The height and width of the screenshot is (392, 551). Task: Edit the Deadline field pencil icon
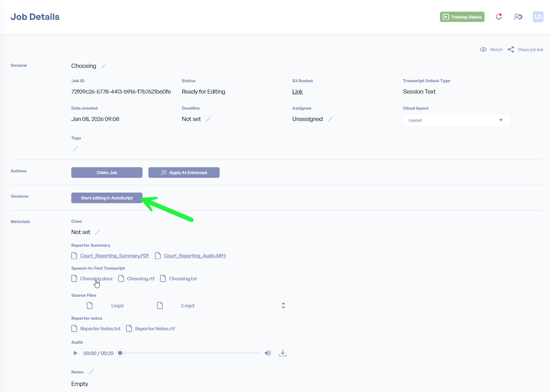(x=208, y=119)
